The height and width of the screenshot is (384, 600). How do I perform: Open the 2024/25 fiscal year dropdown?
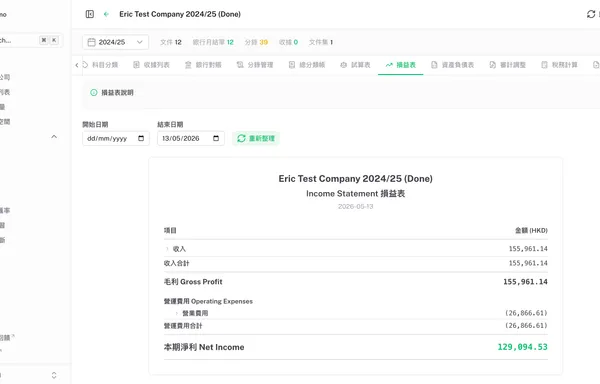pos(116,42)
